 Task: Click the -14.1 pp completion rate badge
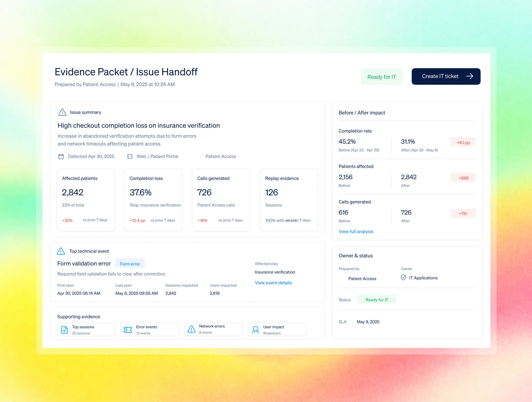463,143
